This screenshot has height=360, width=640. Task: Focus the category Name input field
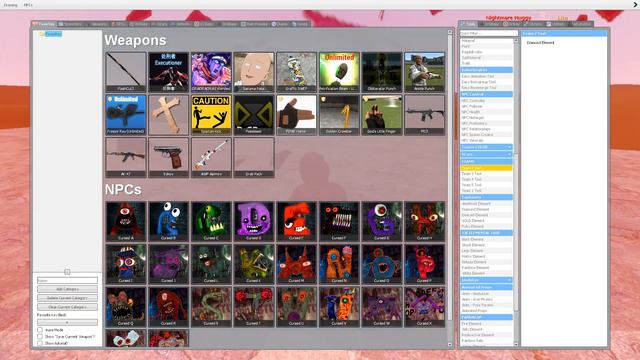(x=67, y=280)
